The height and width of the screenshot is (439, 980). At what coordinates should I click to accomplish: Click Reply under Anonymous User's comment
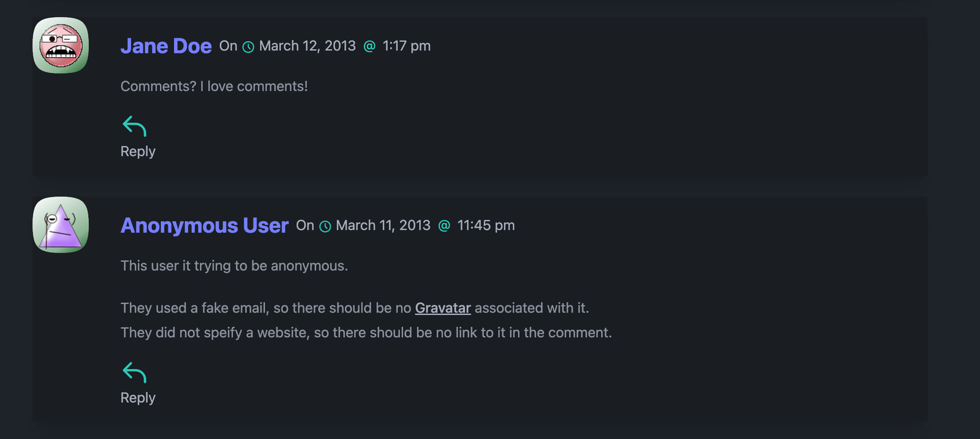pyautogui.click(x=137, y=397)
